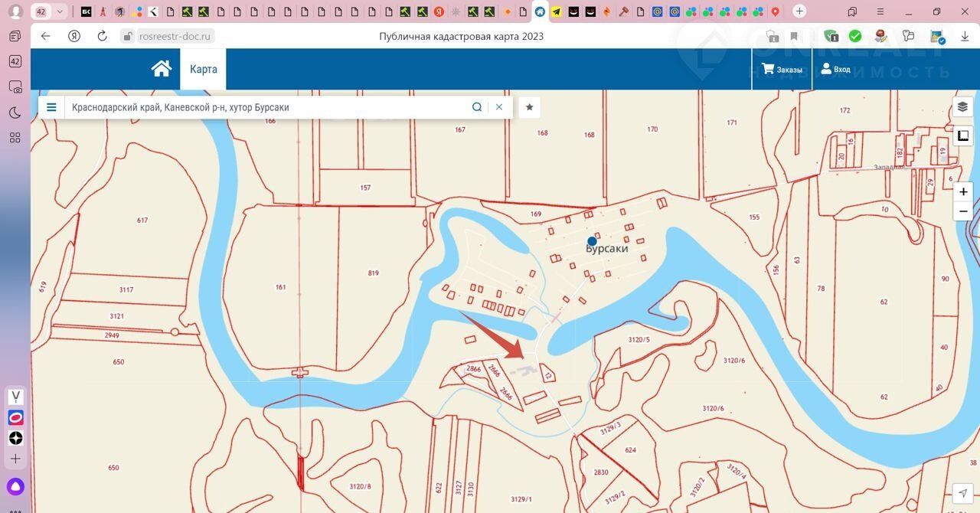Go back using the browser arrow
Viewport: 980px width, 513px height.
[x=46, y=36]
